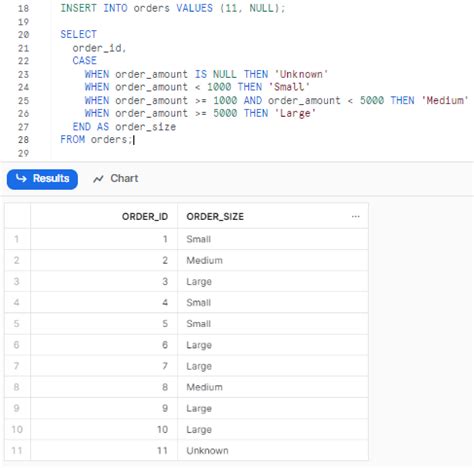
Task: Click line number 20 in gutter
Action: (x=23, y=35)
